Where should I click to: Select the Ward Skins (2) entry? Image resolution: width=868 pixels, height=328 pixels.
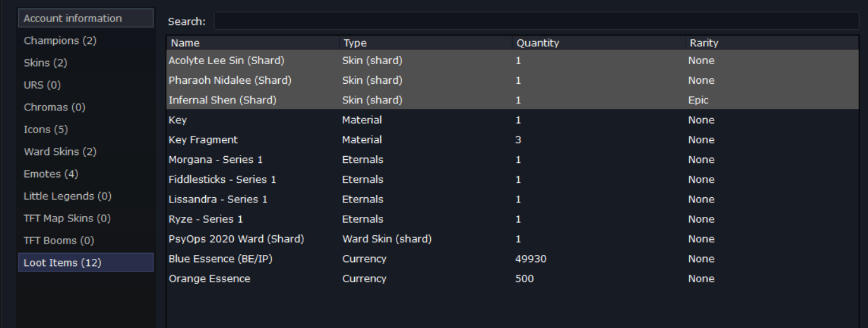tap(86, 152)
